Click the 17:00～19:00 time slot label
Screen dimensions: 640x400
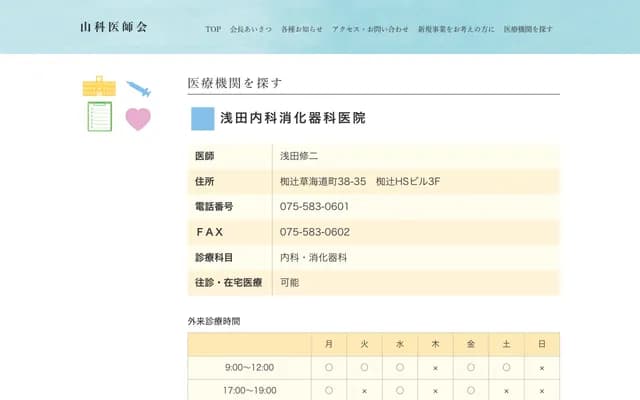click(249, 391)
